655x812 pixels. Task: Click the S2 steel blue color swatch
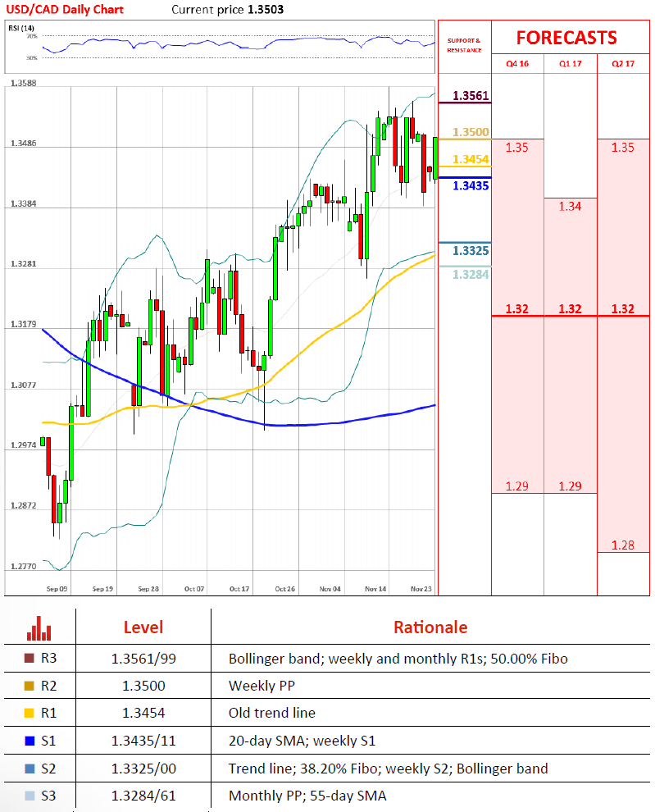coord(30,769)
